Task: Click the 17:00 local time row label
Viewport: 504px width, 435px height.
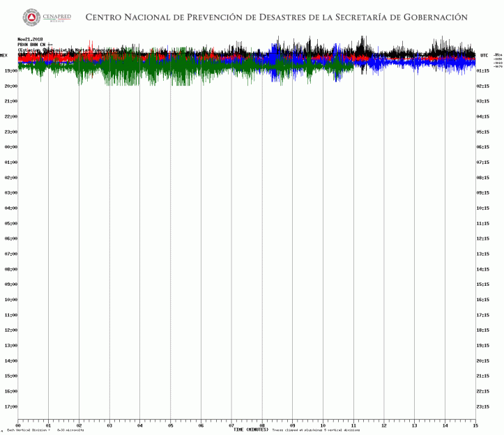Action: [x=10, y=406]
